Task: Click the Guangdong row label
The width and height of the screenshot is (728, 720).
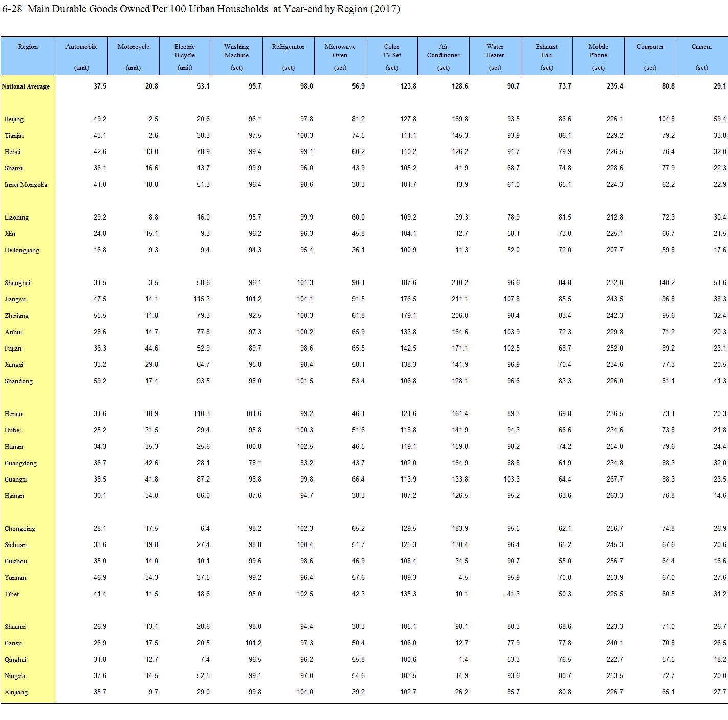Action: click(20, 463)
